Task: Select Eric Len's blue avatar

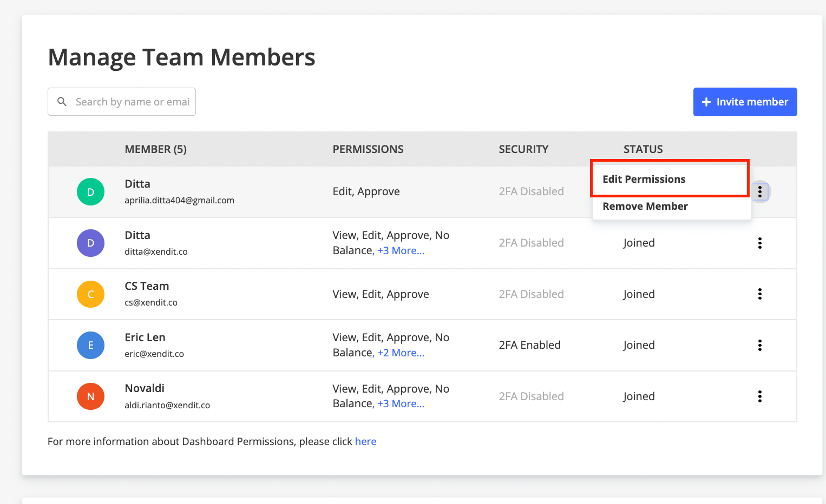Action: click(90, 345)
